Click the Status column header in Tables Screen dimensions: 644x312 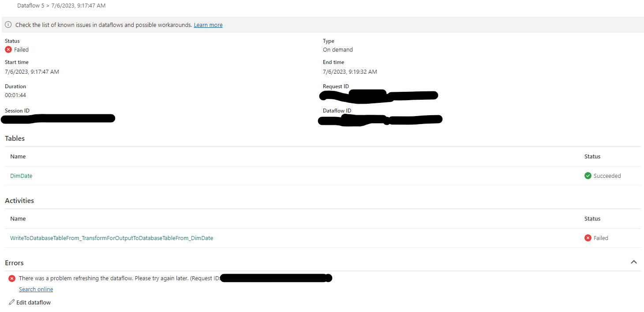click(x=592, y=157)
